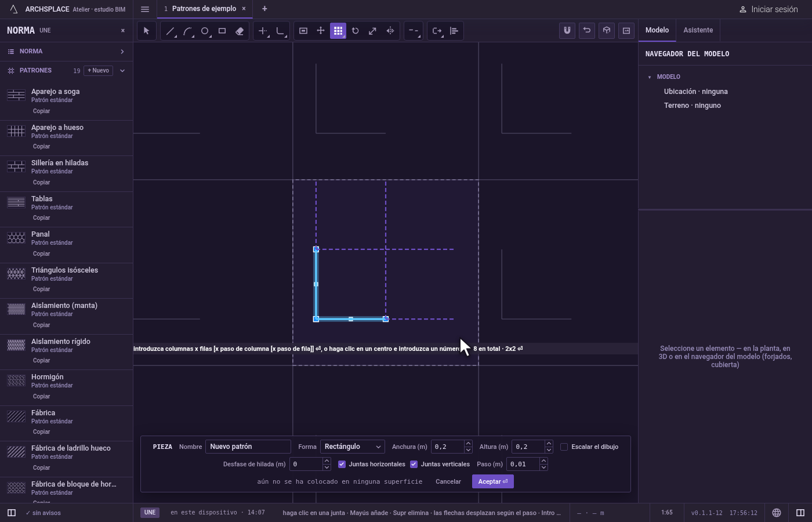
Task: Collapse the MODELO tree node
Action: tap(650, 77)
